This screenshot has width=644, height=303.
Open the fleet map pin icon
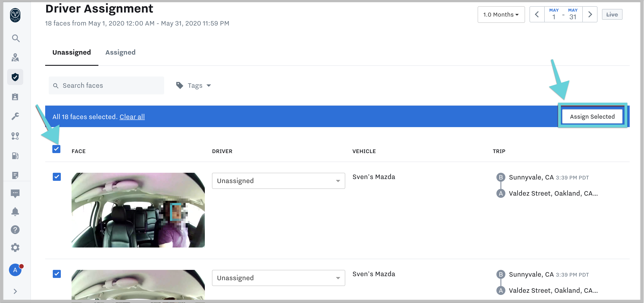pyautogui.click(x=15, y=58)
